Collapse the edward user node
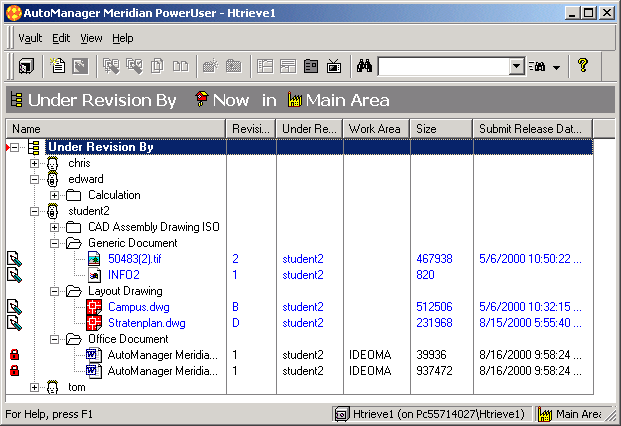This screenshot has height=426, width=621. pyautogui.click(x=34, y=179)
